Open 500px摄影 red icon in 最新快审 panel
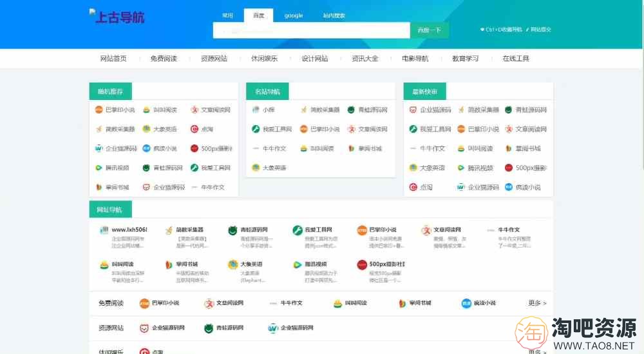Image resolution: width=644 pixels, height=354 pixels. [509, 168]
